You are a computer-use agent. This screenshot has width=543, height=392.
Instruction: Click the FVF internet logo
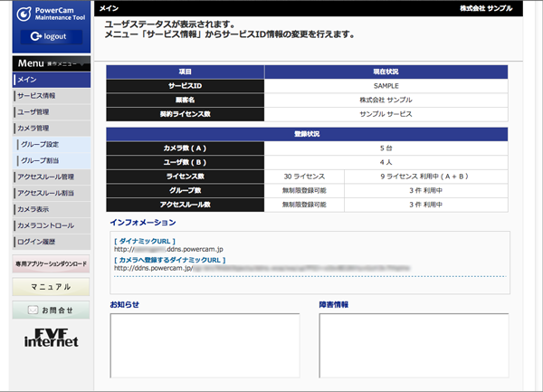51,337
